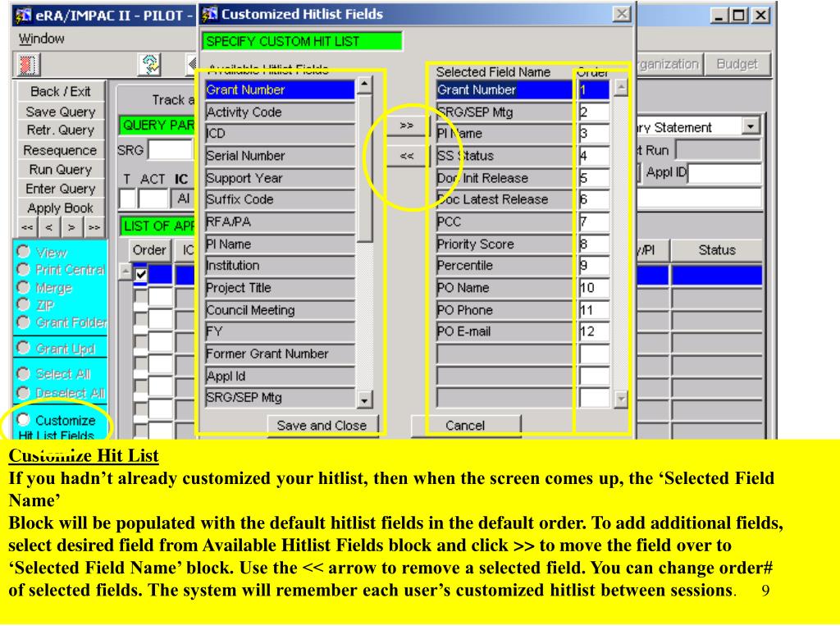Image resolution: width=840 pixels, height=630 pixels.
Task: Click the Resequence button
Action: coord(61,150)
